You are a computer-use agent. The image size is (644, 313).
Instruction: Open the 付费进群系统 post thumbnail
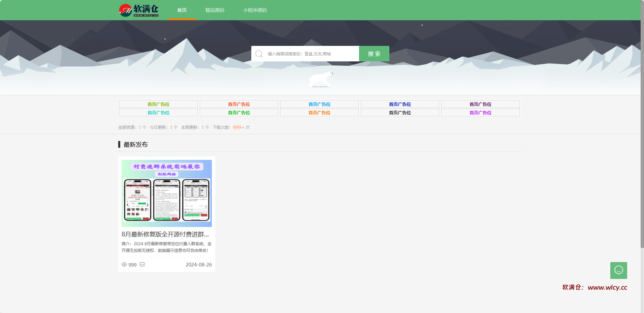167,193
